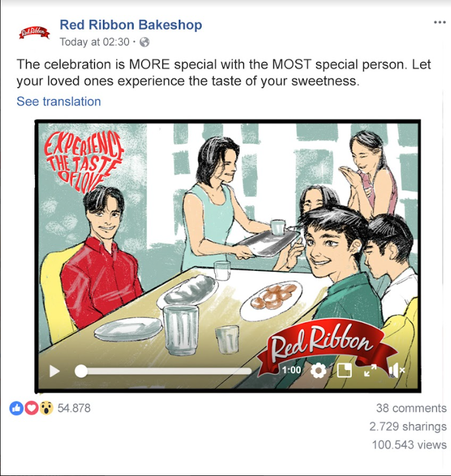Play the video
Viewport: 451px width, 476px height.
[54, 371]
